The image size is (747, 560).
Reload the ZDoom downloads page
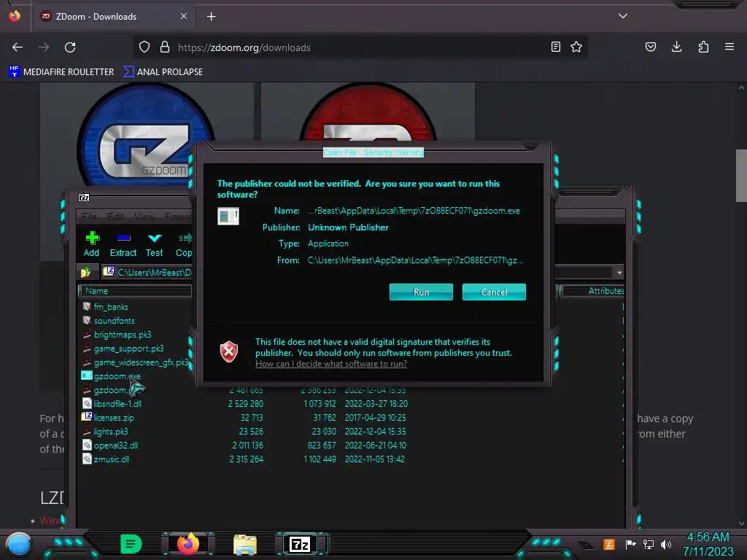coord(70,47)
